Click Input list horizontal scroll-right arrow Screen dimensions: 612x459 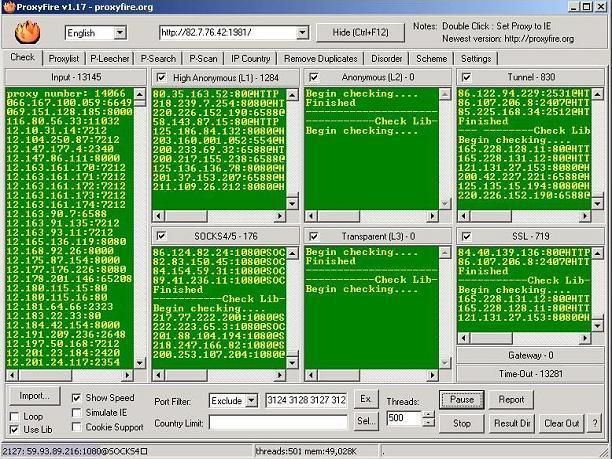[x=127, y=375]
